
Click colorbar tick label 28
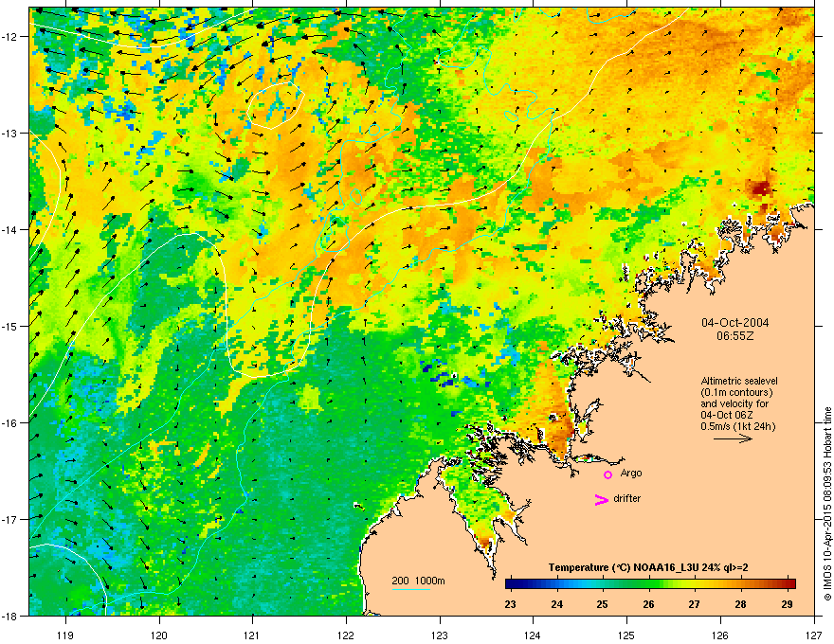(740, 604)
